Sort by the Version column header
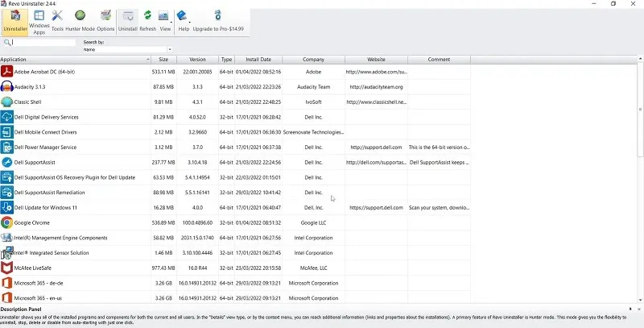 pyautogui.click(x=197, y=60)
